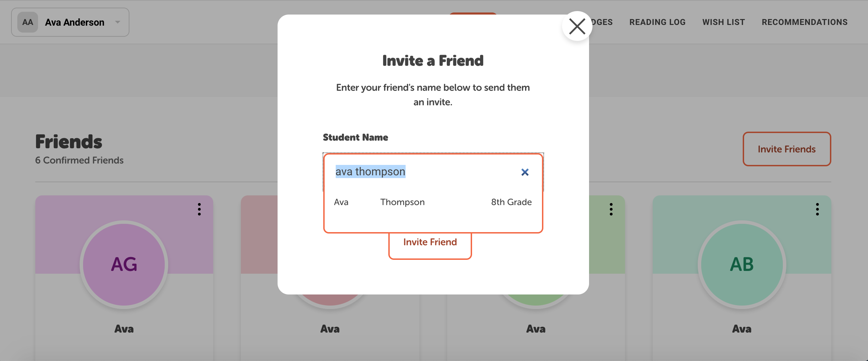Close the Invite a Friend dialog
The image size is (868, 361).
coord(577,26)
